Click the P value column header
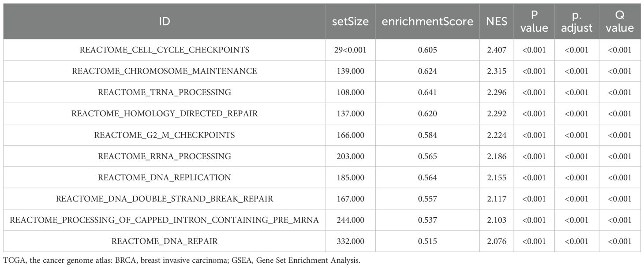The image size is (644, 268). point(535,22)
